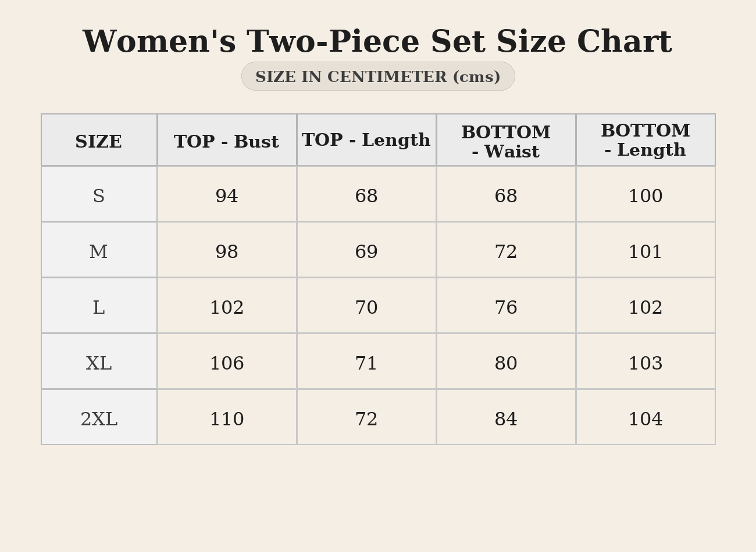756x552 pixels.
Task: Click the 2XL size row label
Action: click(x=99, y=419)
